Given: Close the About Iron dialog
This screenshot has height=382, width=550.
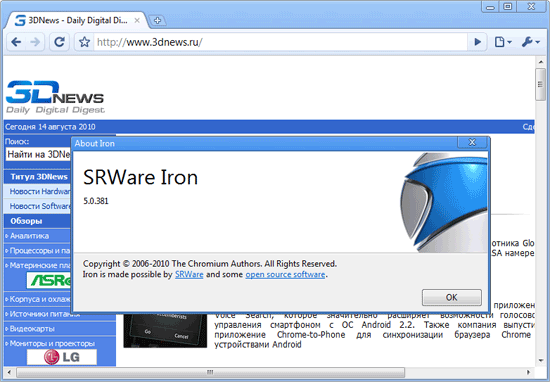Looking at the screenshot, I should (x=472, y=142).
